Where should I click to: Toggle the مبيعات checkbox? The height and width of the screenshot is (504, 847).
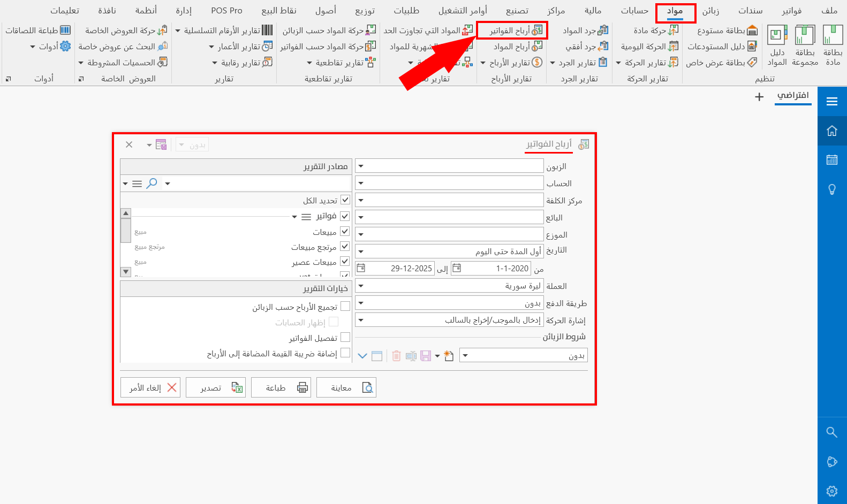(345, 231)
